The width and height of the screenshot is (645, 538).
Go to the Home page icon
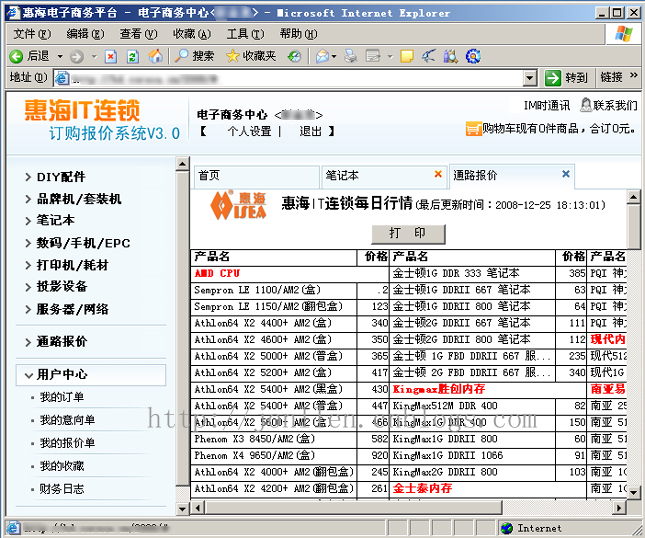155,56
